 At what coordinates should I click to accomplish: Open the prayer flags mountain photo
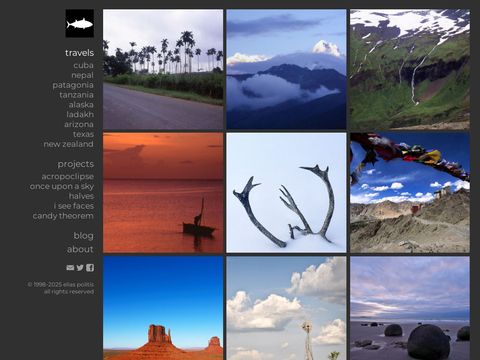point(410,193)
